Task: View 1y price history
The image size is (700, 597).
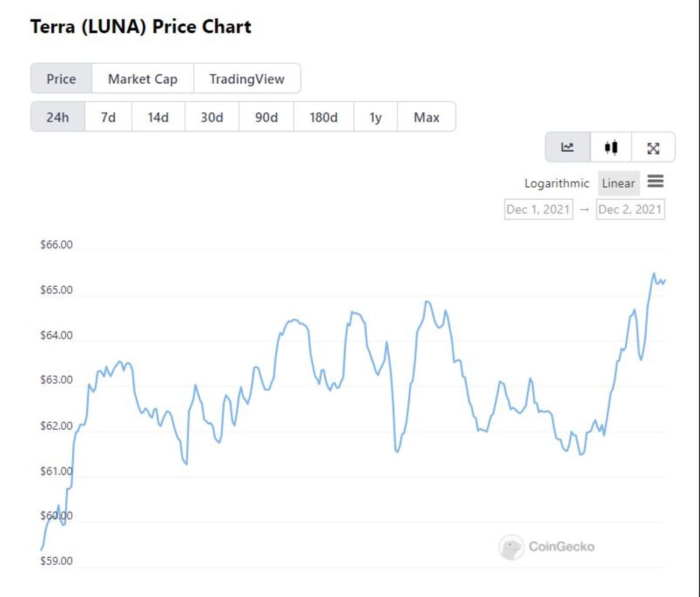Action: (375, 117)
